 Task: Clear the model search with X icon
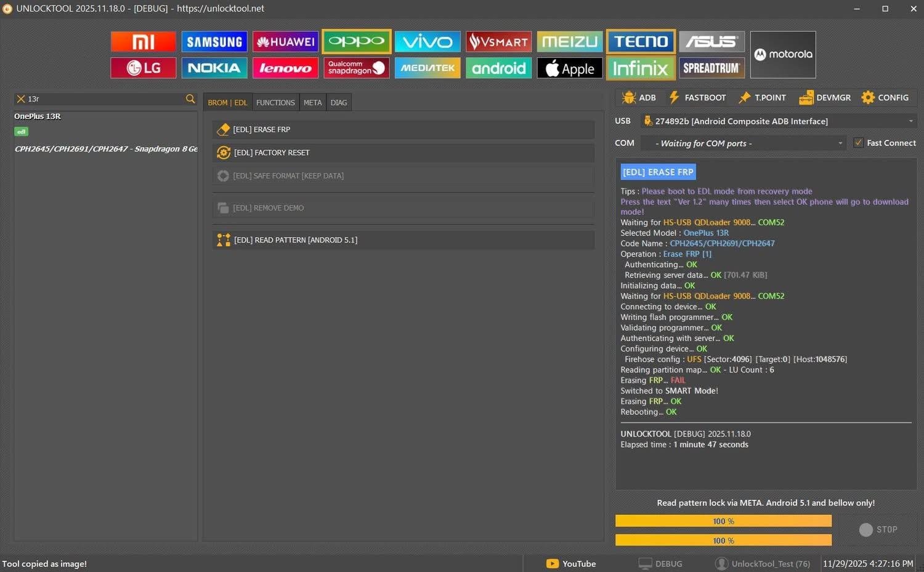[x=21, y=99]
